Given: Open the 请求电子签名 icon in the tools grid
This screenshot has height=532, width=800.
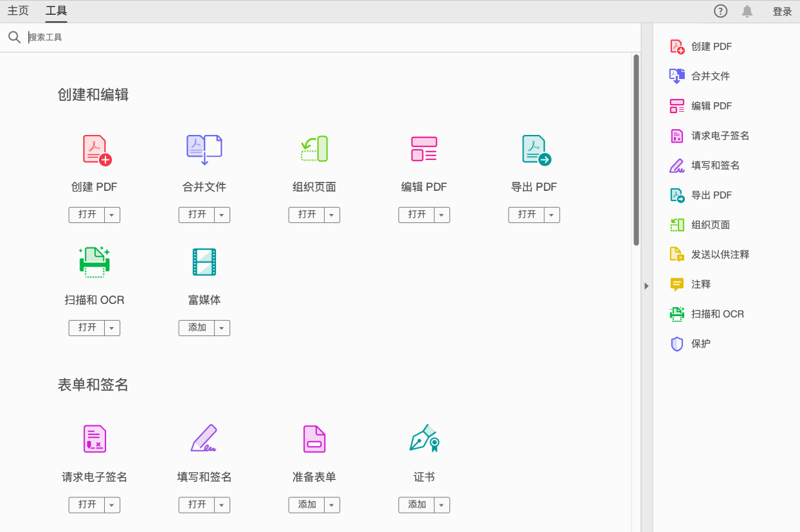Looking at the screenshot, I should [95, 439].
